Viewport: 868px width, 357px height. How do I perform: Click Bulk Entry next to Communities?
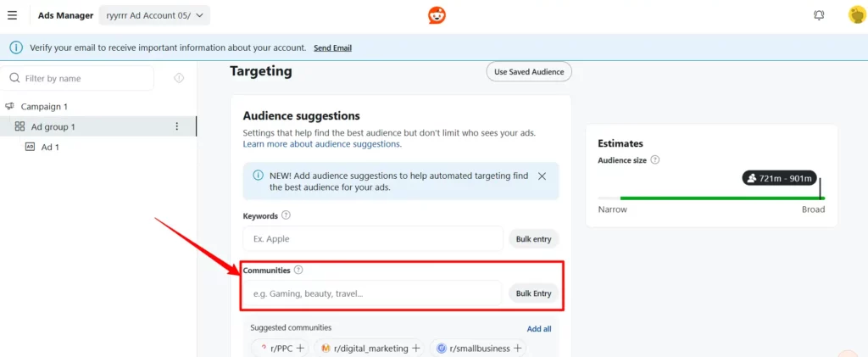[x=534, y=293]
